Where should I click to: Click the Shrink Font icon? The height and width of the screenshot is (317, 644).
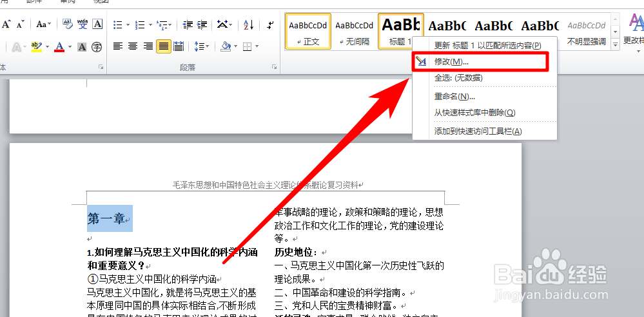coord(20,24)
